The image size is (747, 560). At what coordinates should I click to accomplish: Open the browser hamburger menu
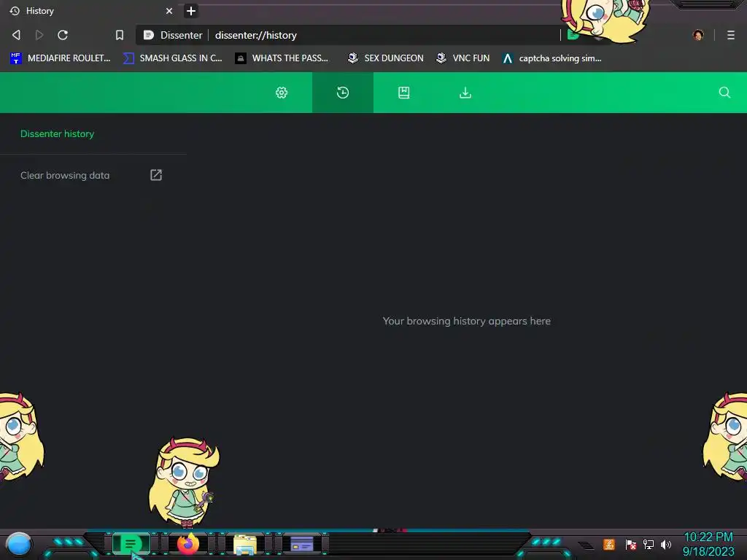pos(731,35)
